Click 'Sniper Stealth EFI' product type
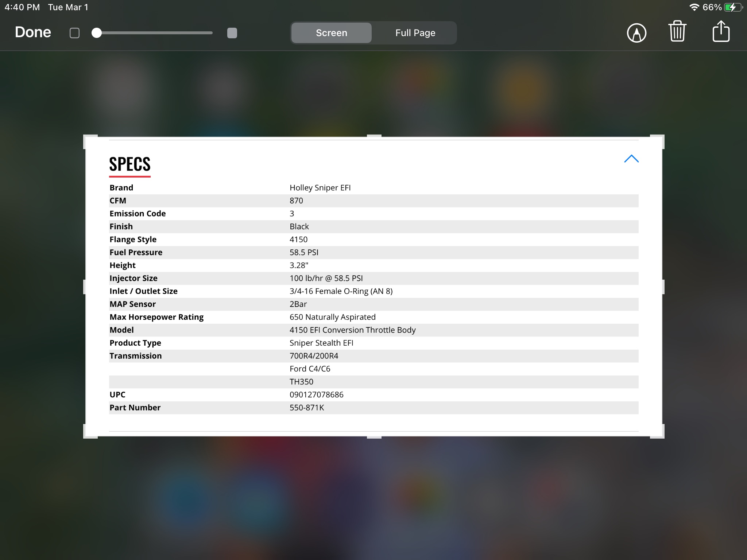This screenshot has width=747, height=560. pyautogui.click(x=321, y=343)
